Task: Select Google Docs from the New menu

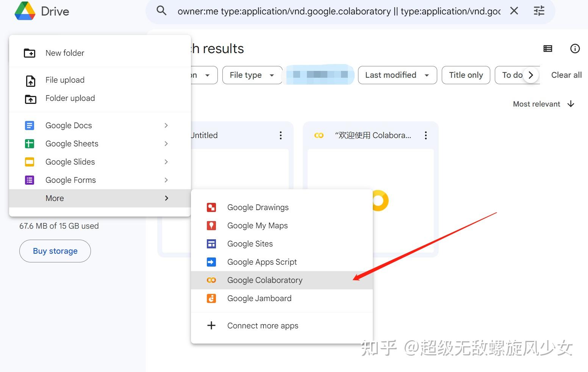Action: (x=69, y=125)
